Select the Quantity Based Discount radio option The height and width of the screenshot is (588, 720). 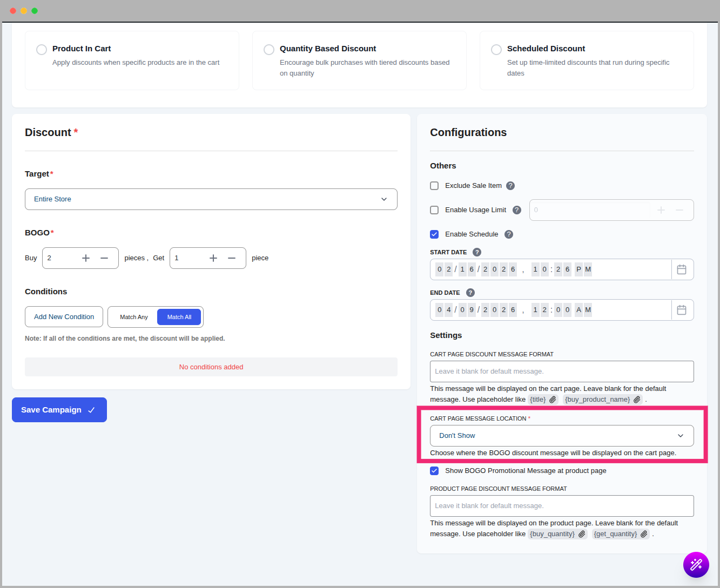pos(269,50)
